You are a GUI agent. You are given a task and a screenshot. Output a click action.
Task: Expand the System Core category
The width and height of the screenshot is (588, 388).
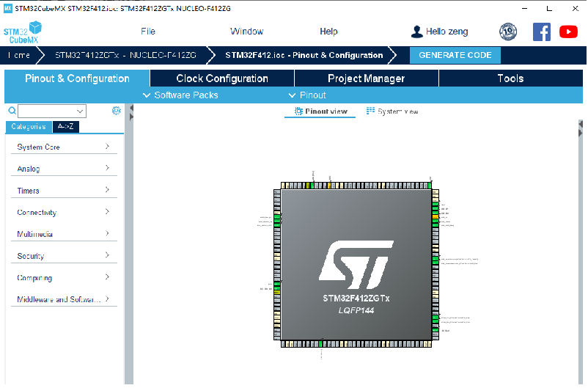(x=64, y=147)
